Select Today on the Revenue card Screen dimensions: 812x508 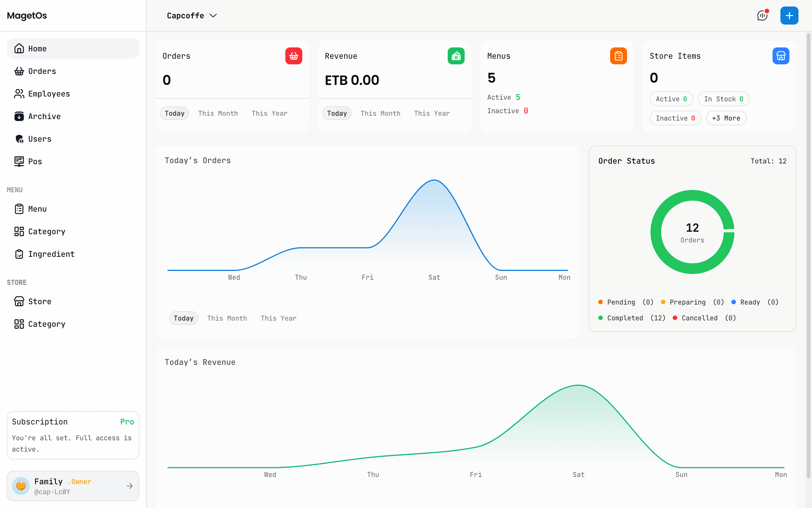337,113
